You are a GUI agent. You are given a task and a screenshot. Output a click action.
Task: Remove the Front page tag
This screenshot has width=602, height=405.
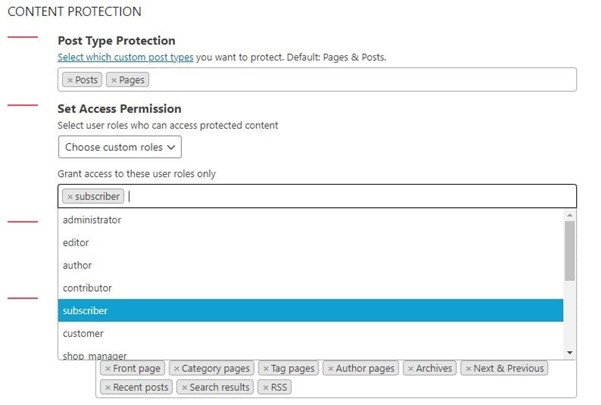[108, 369]
